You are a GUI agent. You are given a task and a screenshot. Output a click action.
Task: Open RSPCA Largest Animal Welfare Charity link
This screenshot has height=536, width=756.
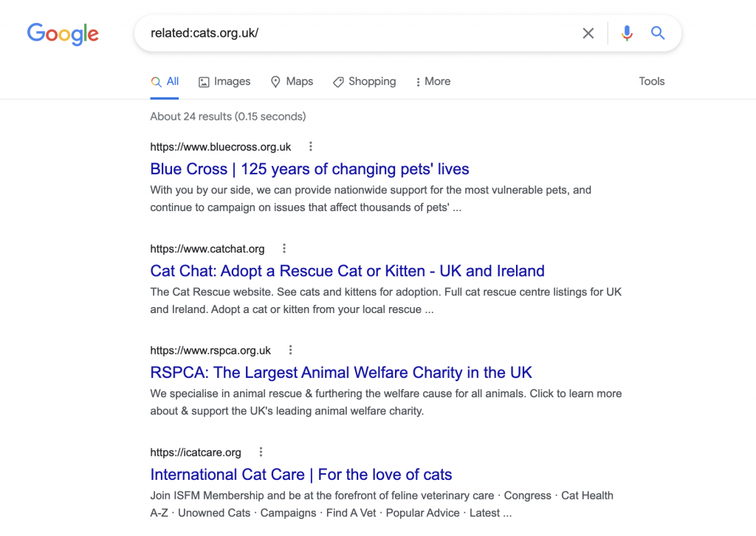[x=341, y=373]
